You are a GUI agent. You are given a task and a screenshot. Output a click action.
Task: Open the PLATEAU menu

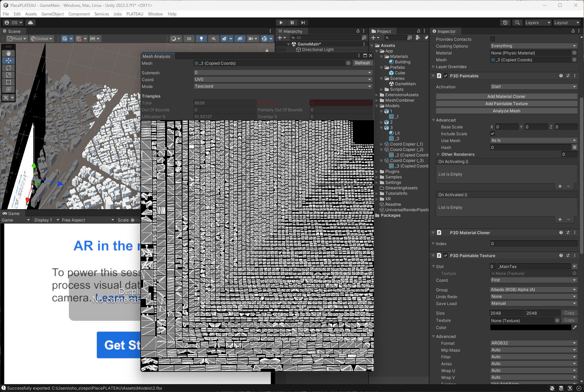click(x=135, y=14)
